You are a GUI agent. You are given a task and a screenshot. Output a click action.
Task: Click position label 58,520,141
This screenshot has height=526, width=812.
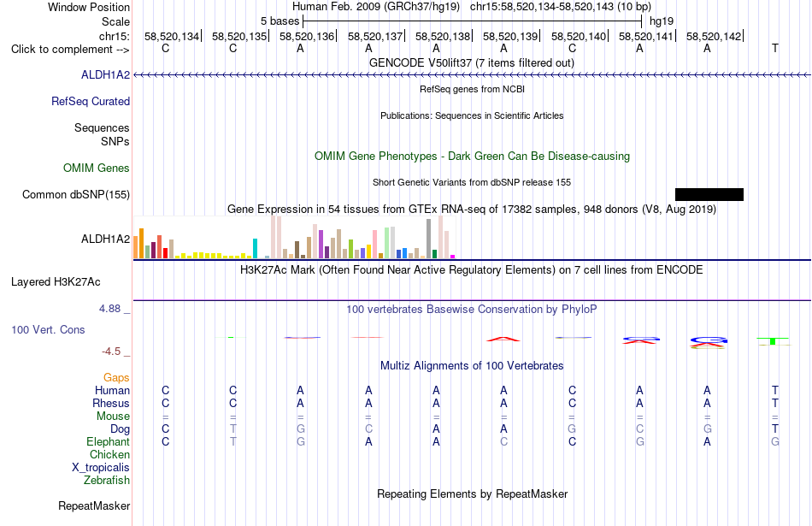coord(646,36)
